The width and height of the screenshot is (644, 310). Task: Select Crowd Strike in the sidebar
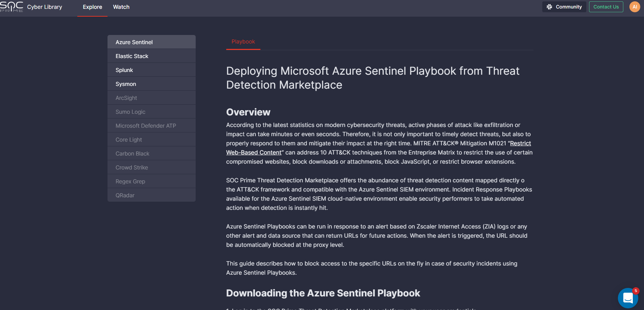coord(151,167)
